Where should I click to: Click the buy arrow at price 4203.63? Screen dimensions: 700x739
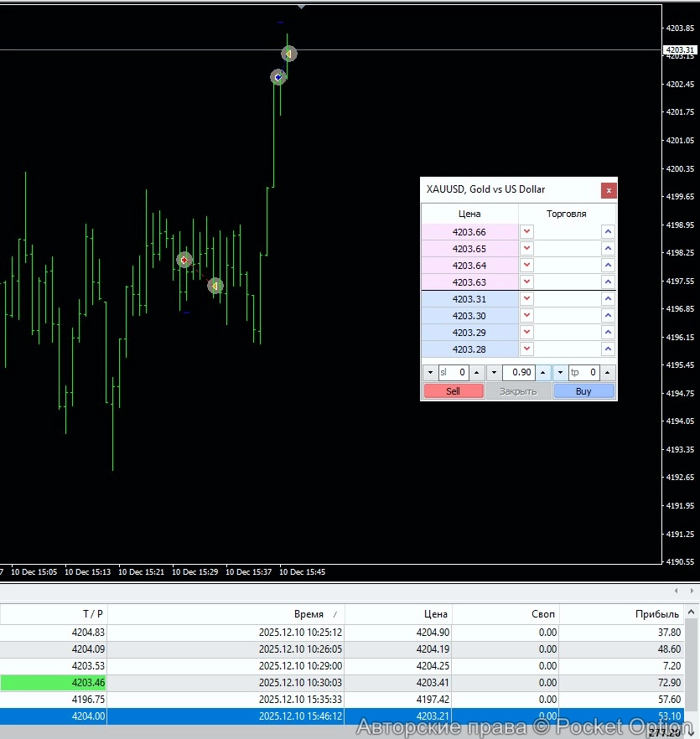pos(609,282)
